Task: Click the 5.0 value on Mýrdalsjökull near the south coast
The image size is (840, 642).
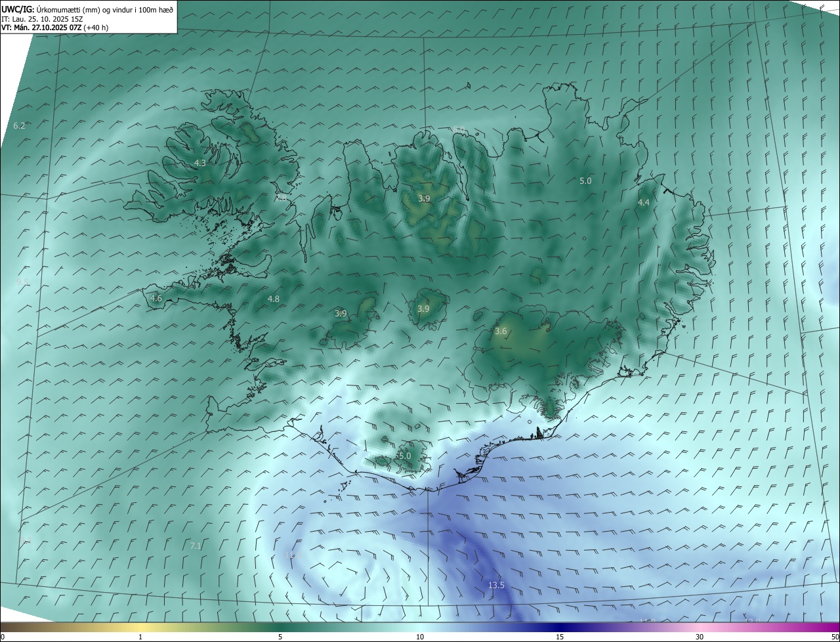Action: [x=405, y=456]
